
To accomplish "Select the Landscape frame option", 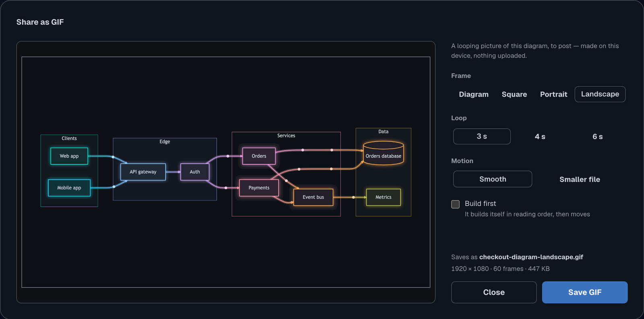I will point(600,94).
